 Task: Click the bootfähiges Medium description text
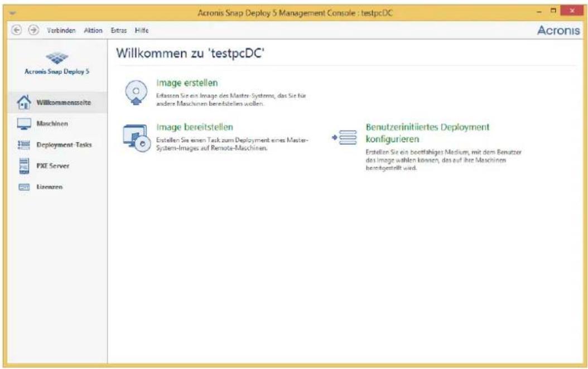(x=444, y=160)
